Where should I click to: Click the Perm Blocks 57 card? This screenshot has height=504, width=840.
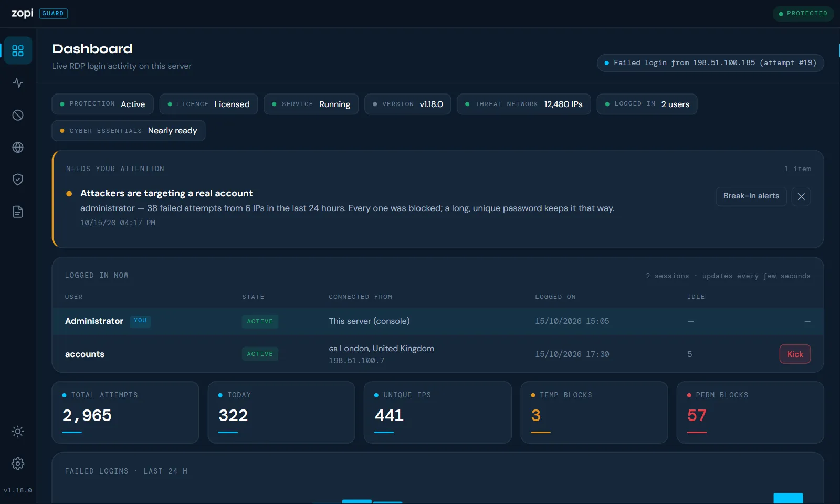click(750, 412)
